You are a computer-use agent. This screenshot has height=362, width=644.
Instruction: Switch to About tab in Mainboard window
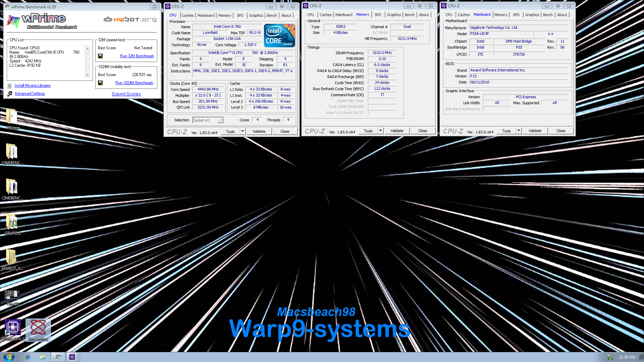[x=562, y=15]
